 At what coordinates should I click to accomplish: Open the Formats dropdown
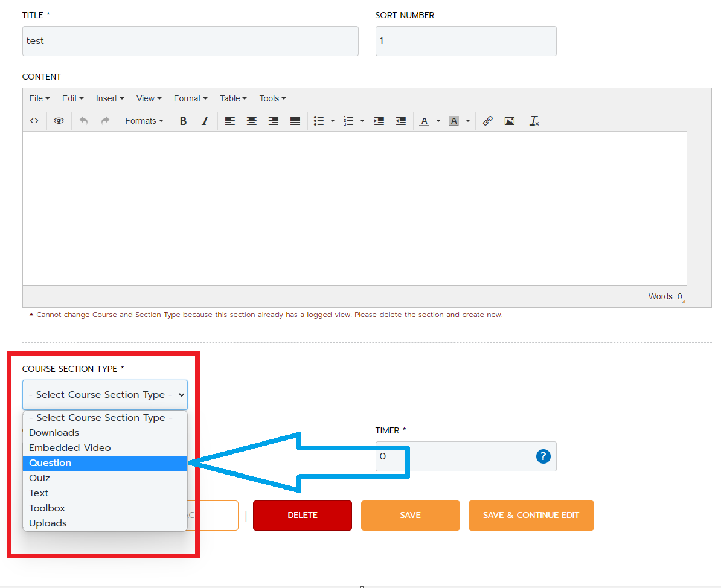144,121
